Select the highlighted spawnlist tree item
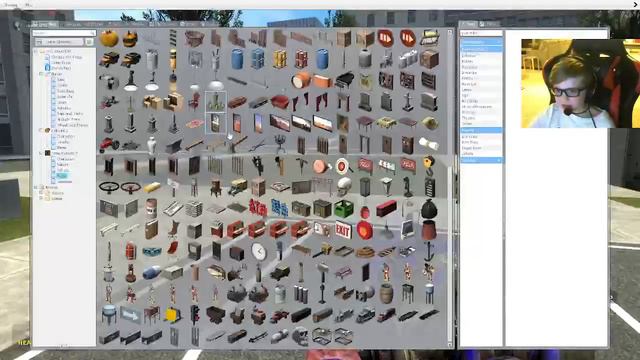Viewport: 640px width, 360px height. click(62, 176)
